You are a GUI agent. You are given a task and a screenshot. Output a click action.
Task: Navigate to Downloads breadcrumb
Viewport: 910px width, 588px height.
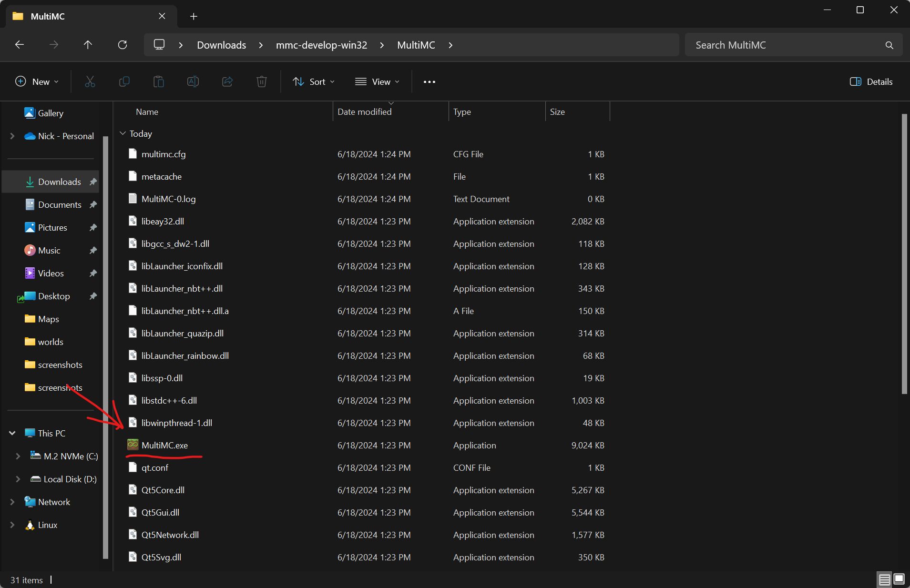tap(221, 45)
